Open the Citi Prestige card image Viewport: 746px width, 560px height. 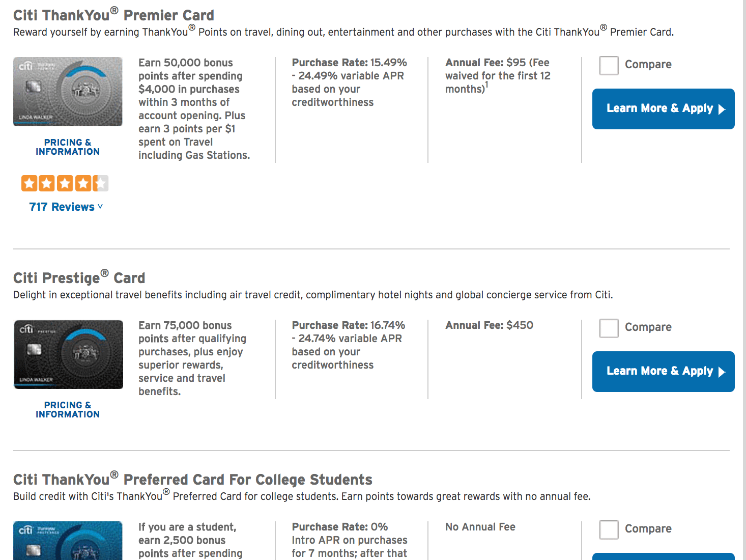click(x=68, y=354)
